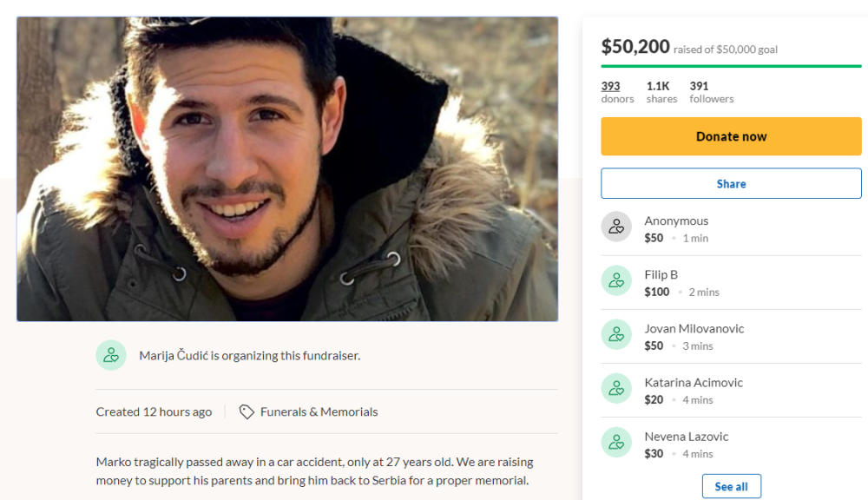Click the 1.1K shares counter
868x500 pixels.
[x=661, y=92]
